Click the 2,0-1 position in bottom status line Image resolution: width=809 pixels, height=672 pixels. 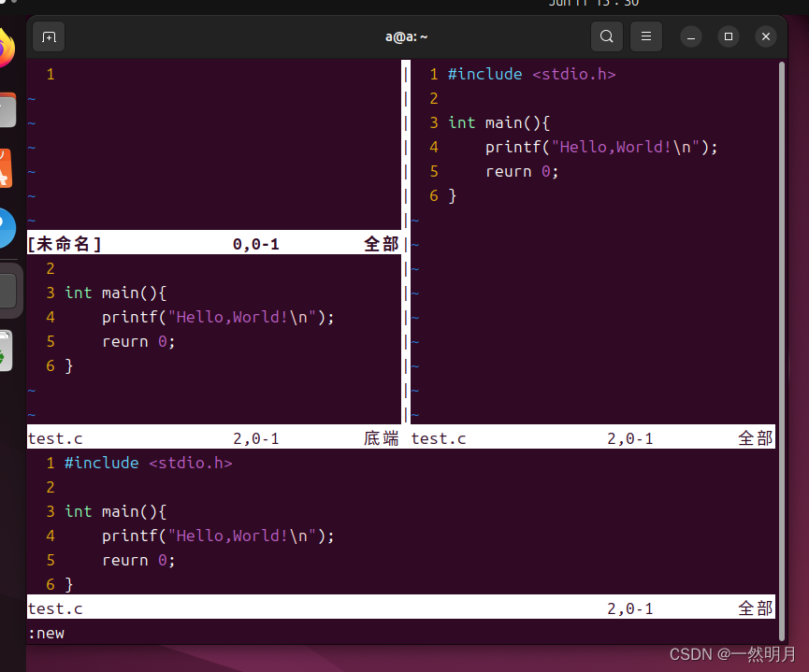pyautogui.click(x=630, y=608)
